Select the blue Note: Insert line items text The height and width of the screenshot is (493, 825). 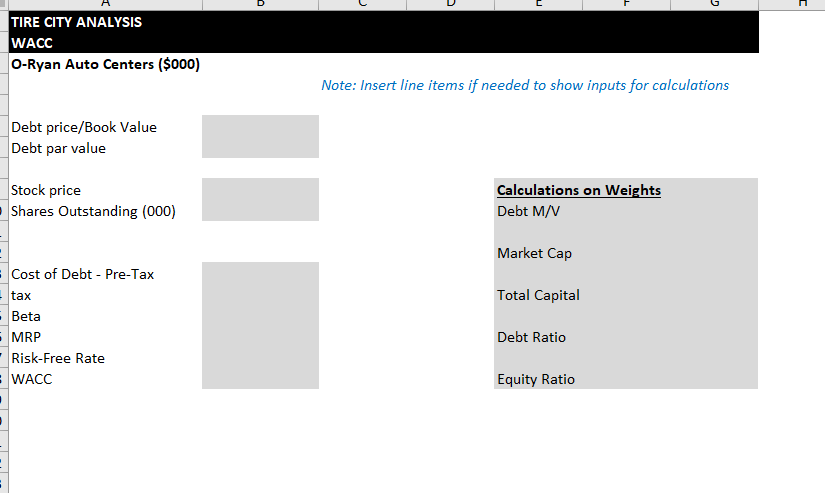pos(525,85)
